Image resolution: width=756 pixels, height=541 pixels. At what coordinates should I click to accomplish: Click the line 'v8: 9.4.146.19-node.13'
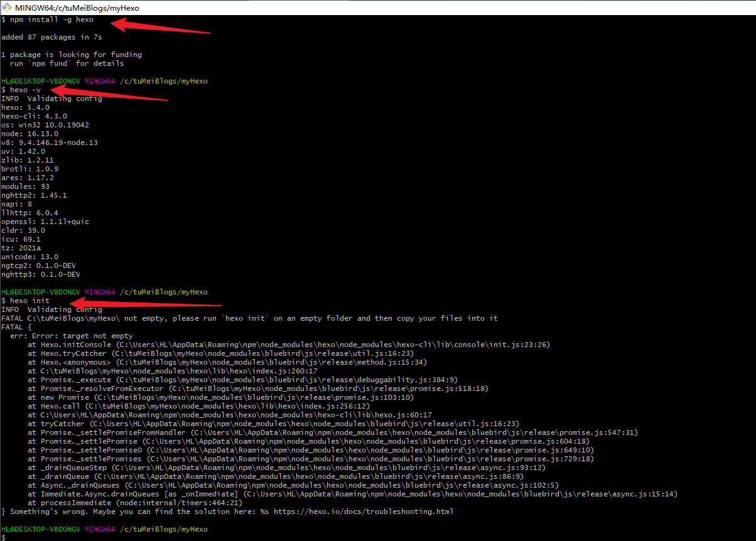pos(50,142)
